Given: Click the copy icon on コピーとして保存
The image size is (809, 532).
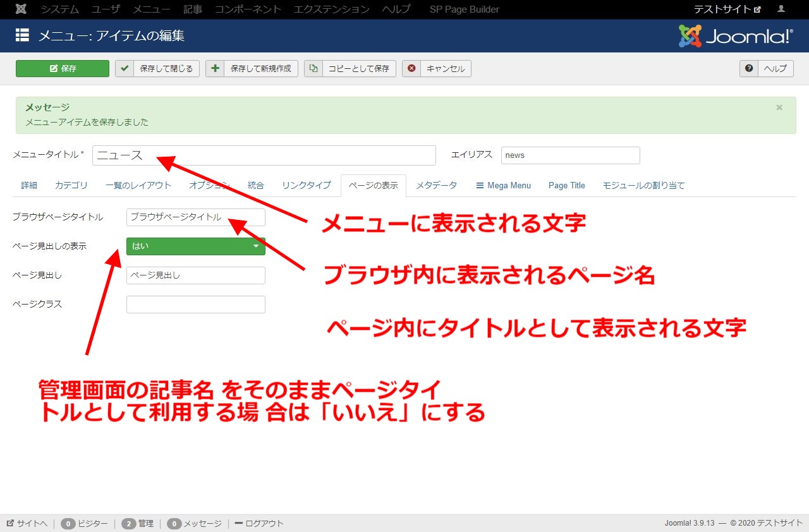Looking at the screenshot, I should point(314,68).
